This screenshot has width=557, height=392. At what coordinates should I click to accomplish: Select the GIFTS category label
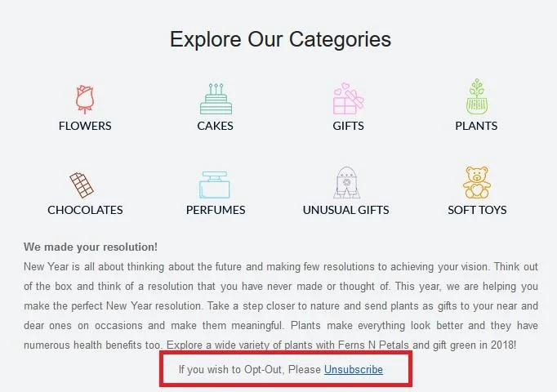coord(348,126)
